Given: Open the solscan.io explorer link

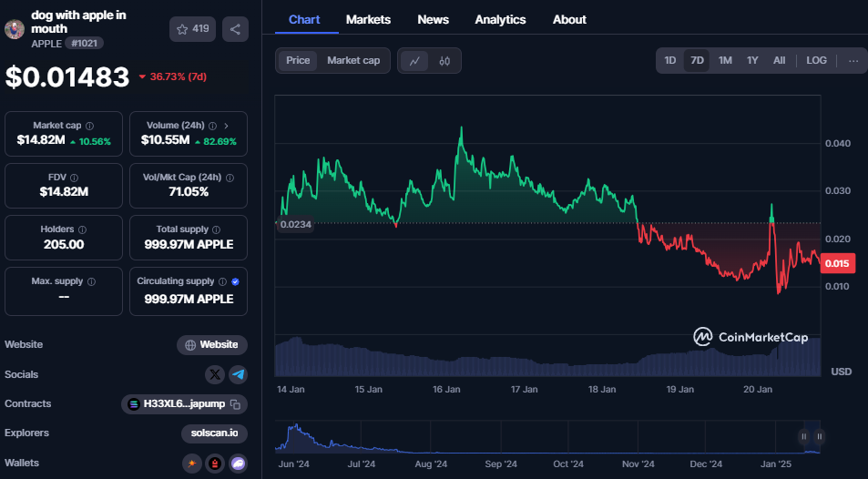Looking at the screenshot, I should 214,433.
